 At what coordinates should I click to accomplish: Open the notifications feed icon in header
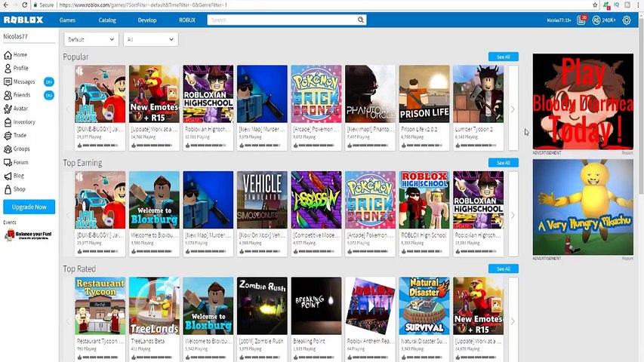[x=581, y=20]
